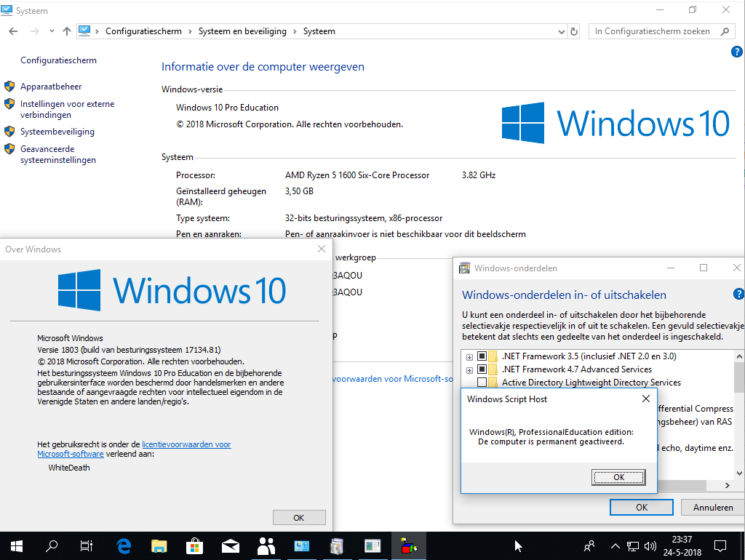The width and height of the screenshot is (745, 560).
Task: Select the Active Directory Lightweight Directory Services row
Action: (591, 383)
